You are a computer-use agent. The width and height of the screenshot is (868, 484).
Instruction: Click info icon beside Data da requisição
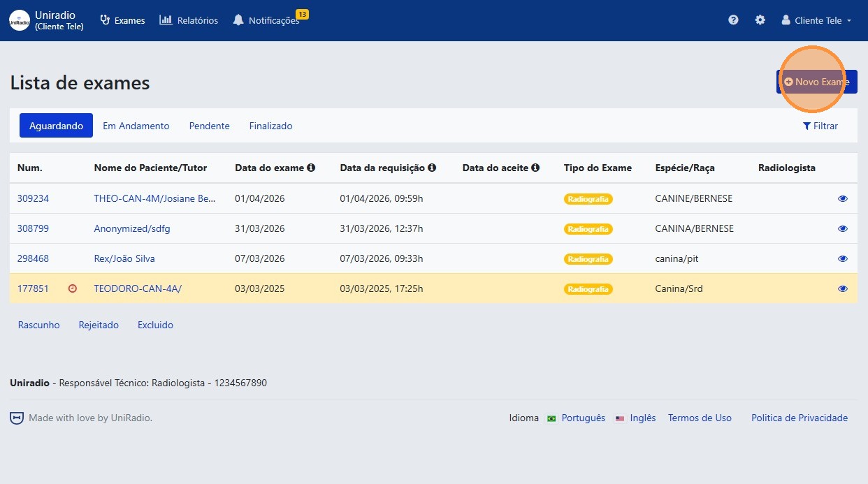click(432, 168)
